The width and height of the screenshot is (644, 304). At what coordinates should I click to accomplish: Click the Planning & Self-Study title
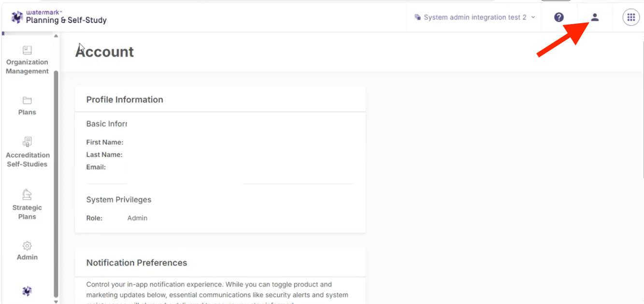[x=66, y=20]
